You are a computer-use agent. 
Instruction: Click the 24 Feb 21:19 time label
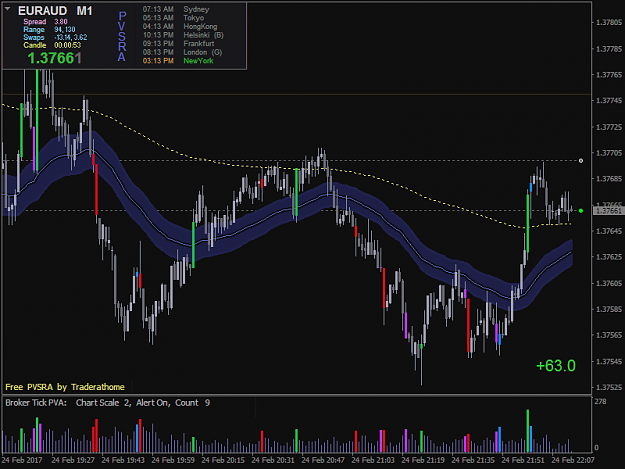(x=423, y=460)
